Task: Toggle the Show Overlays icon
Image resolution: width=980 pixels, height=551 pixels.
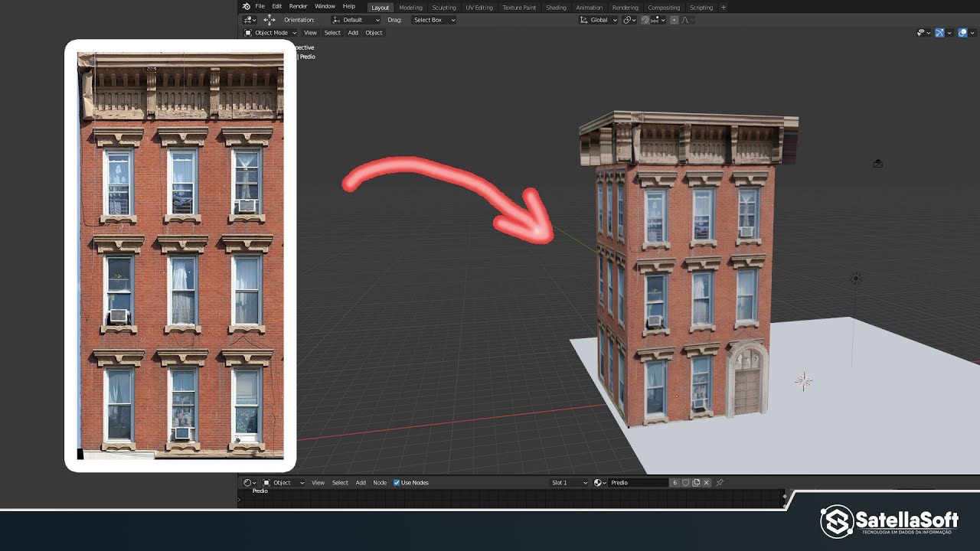Action: point(963,33)
